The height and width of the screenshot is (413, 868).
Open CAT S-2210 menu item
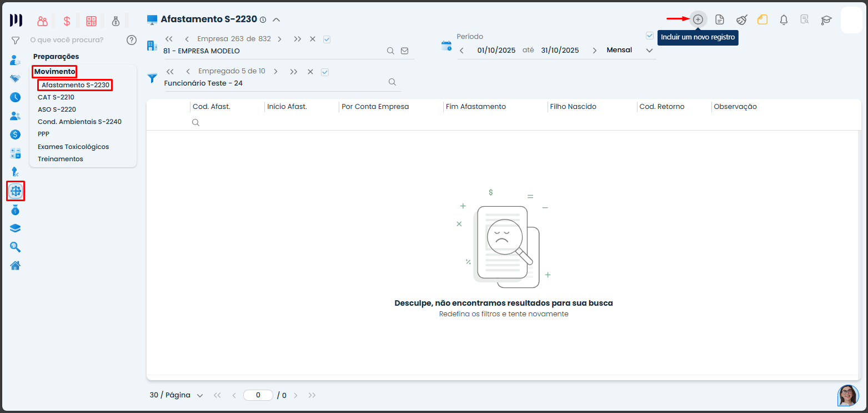(56, 97)
